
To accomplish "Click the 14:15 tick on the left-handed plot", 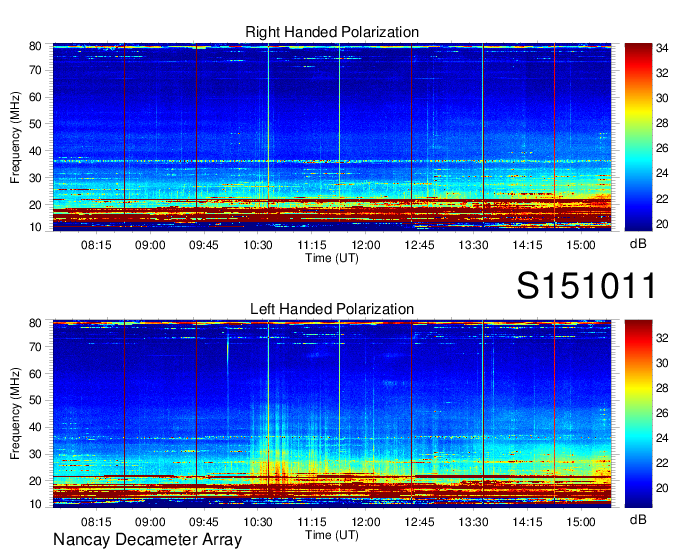I will point(527,522).
